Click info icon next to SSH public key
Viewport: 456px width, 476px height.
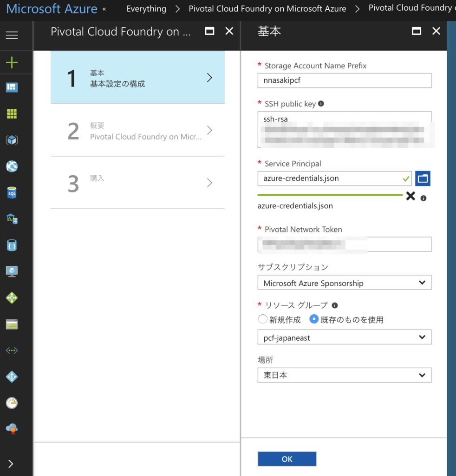(x=321, y=104)
